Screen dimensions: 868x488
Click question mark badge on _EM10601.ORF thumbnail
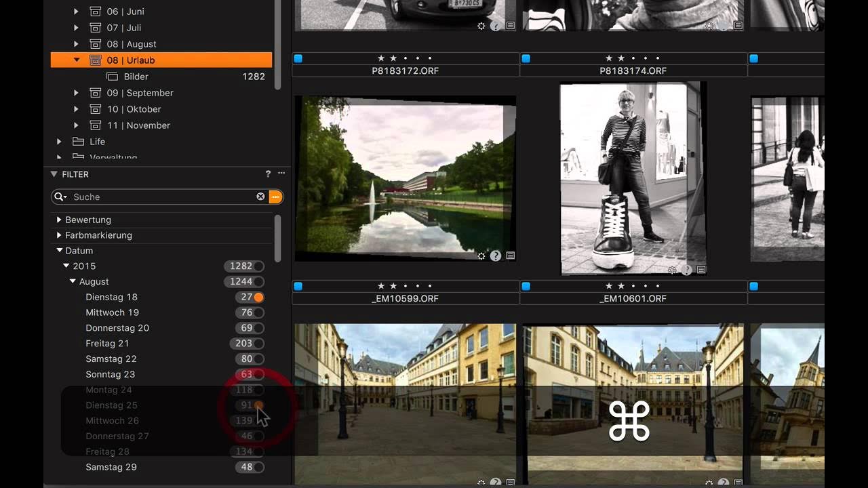pos(686,270)
